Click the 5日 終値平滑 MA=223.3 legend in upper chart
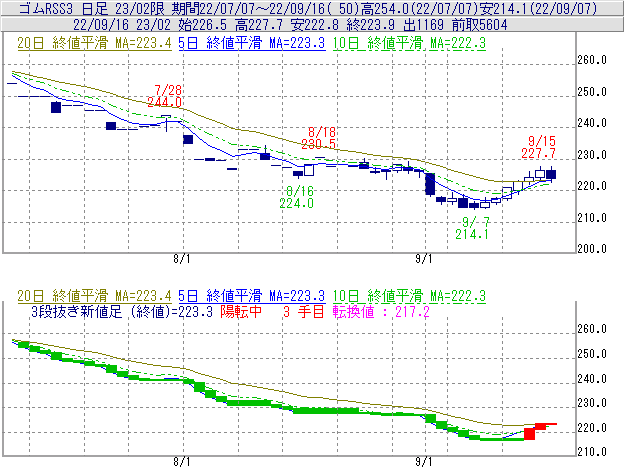Image resolution: width=624 pixels, height=475 pixels. click(252, 43)
